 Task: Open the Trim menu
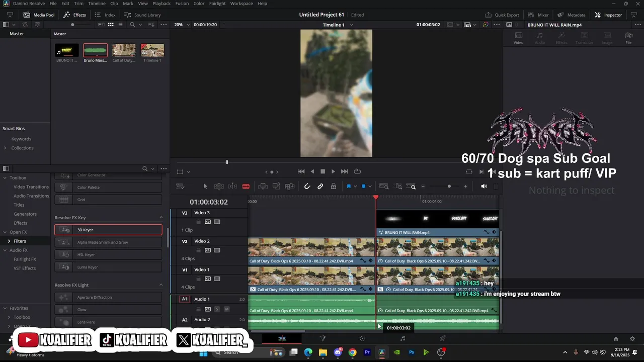(78, 4)
